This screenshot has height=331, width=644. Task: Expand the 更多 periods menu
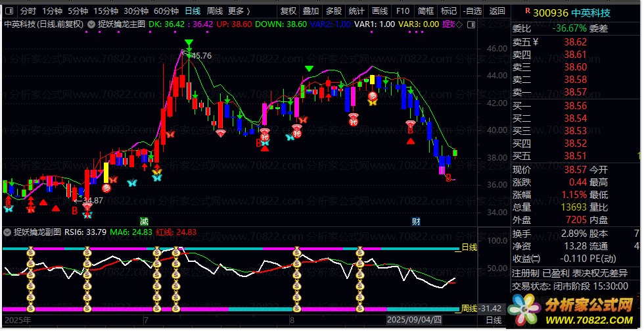[x=239, y=11]
